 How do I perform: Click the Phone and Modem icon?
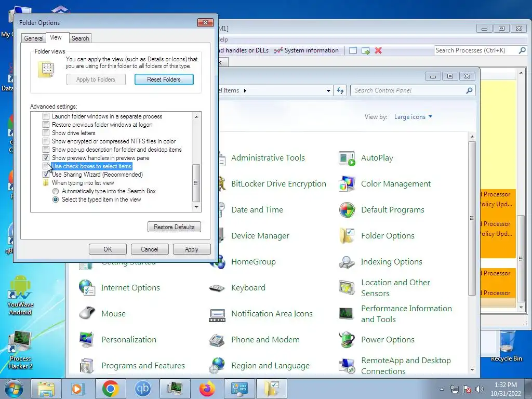(217, 340)
